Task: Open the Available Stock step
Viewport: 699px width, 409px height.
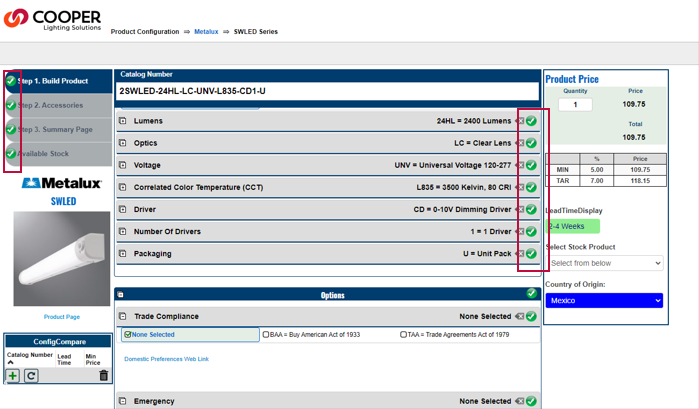Action: coord(58,153)
